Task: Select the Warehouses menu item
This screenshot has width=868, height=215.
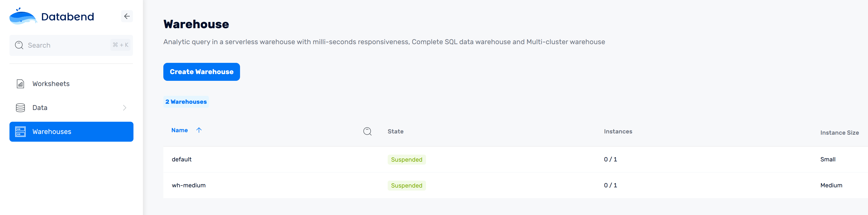Action: (71, 132)
